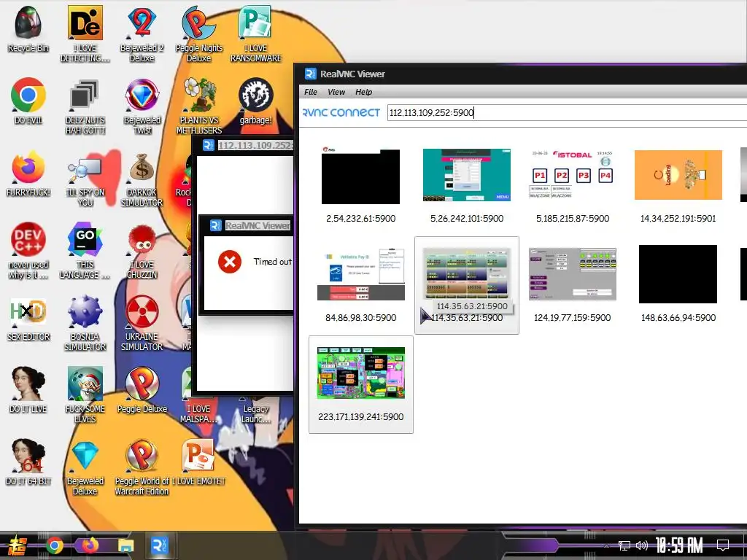Switch to RealVNC Viewer taskbar button
Screen dimensions: 747x560
pyautogui.click(x=159, y=545)
